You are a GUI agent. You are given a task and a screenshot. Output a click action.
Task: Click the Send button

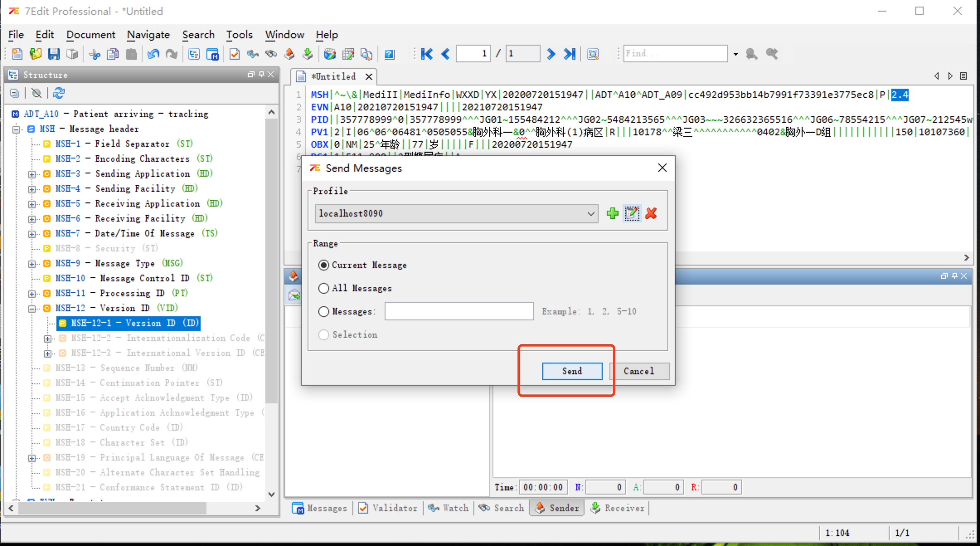(x=572, y=371)
